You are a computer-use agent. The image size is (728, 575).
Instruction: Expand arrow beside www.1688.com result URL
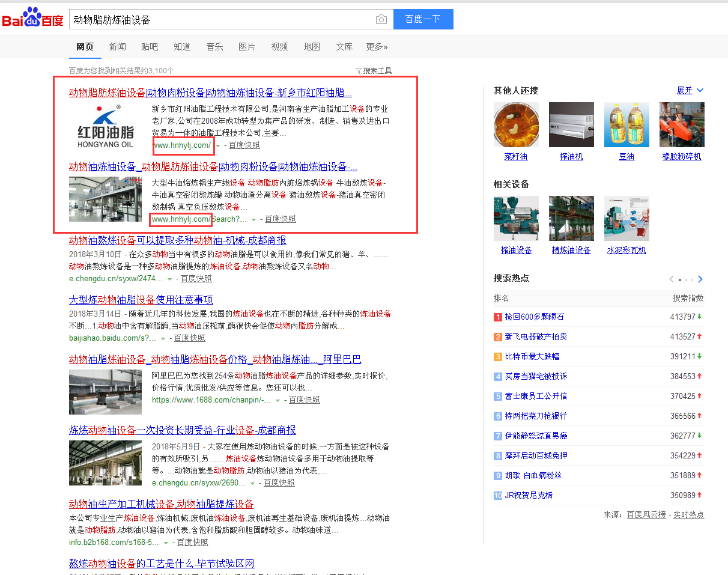(x=278, y=401)
